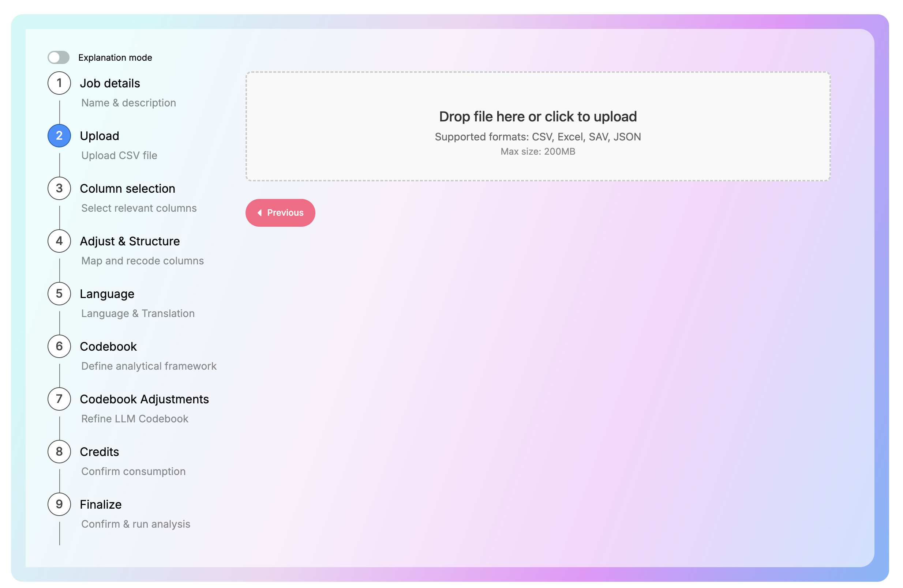Select step 1 circle for Job details
This screenshot has width=903, height=588.
pos(59,83)
